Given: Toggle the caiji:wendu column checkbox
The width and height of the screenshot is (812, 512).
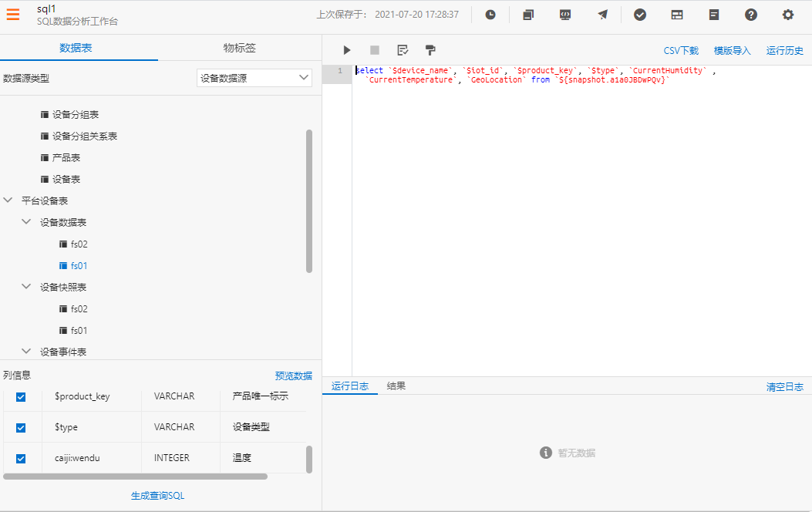Looking at the screenshot, I should pos(21,458).
